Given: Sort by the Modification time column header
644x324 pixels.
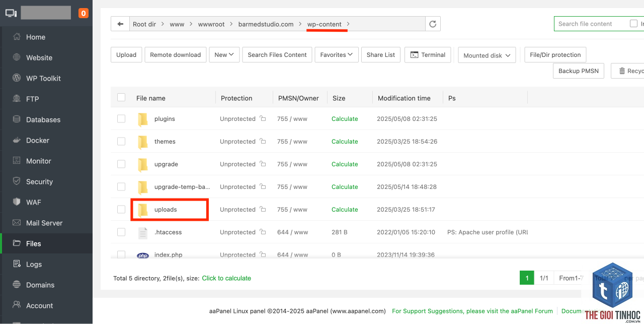Looking at the screenshot, I should coord(404,98).
